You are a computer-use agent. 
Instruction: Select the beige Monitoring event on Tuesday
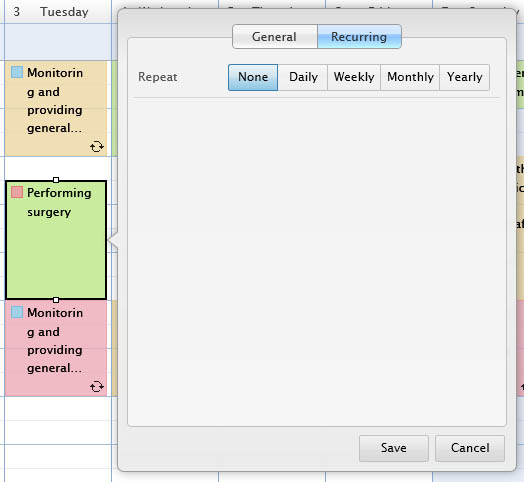click(56, 108)
